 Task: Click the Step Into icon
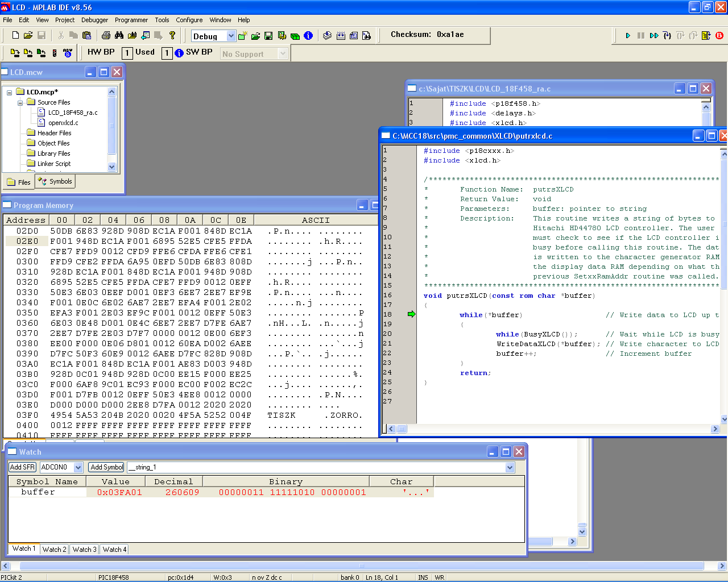click(667, 35)
